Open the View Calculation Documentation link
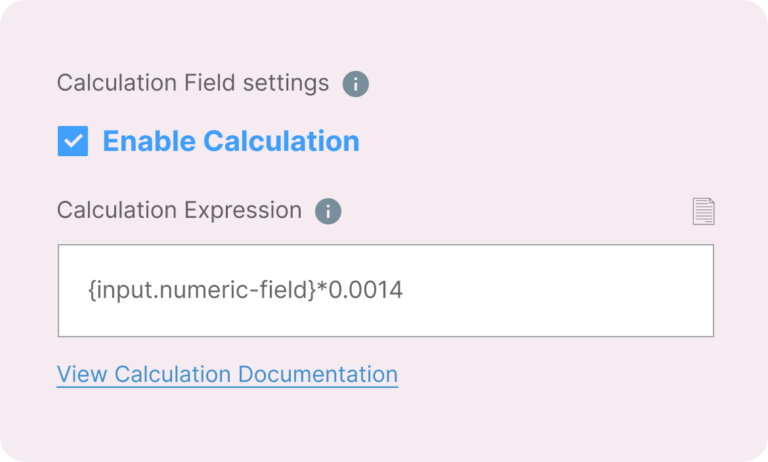768x462 pixels. pos(227,375)
